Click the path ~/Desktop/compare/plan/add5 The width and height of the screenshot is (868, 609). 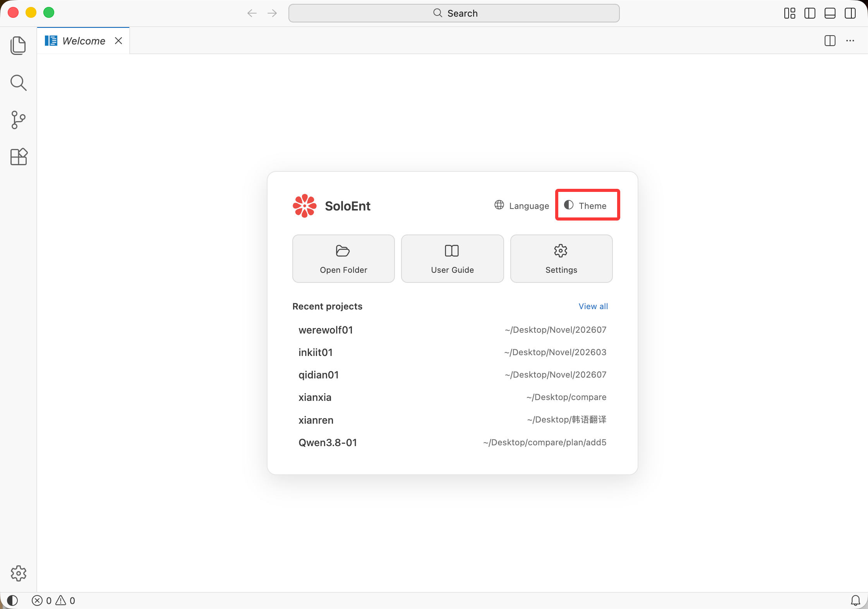click(545, 442)
